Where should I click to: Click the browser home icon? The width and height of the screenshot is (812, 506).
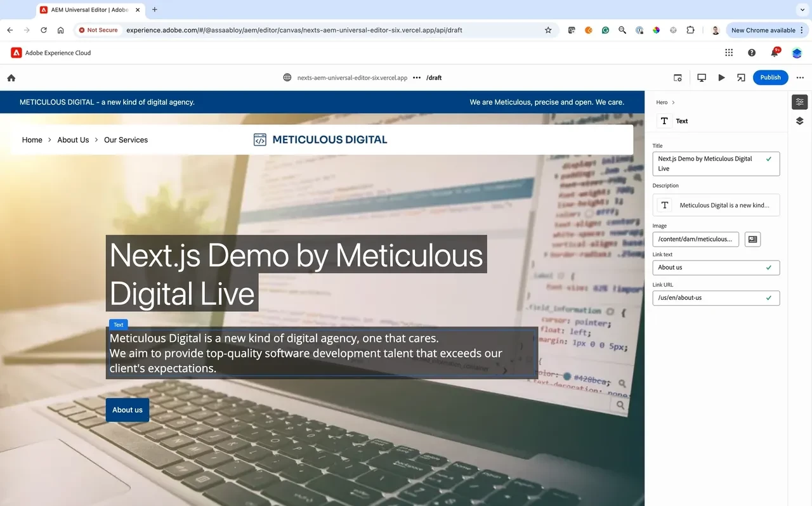tap(61, 30)
